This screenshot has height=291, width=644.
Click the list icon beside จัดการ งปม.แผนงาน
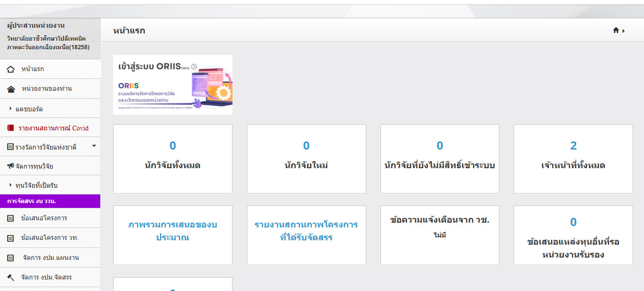coord(11,258)
